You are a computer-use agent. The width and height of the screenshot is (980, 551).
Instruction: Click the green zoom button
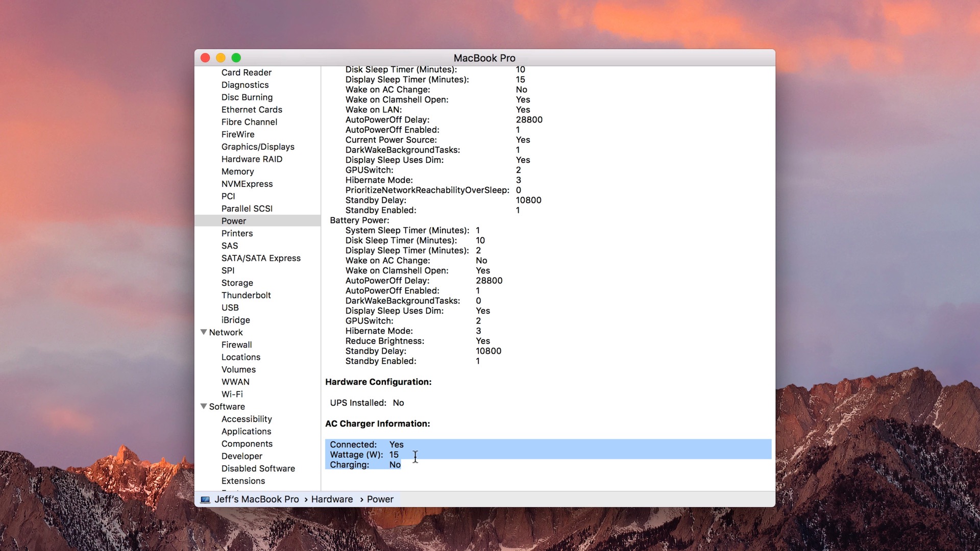236,58
